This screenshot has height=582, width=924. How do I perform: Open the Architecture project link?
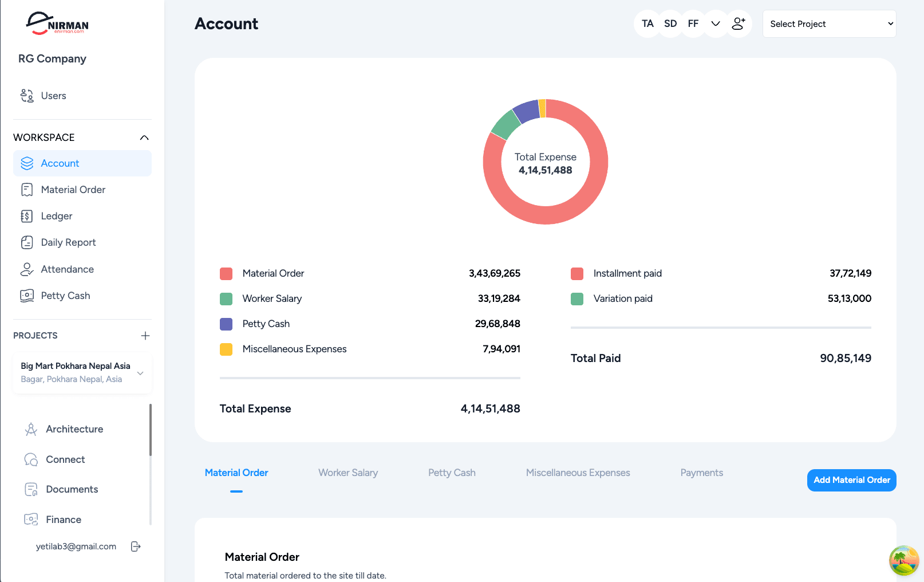pos(74,429)
